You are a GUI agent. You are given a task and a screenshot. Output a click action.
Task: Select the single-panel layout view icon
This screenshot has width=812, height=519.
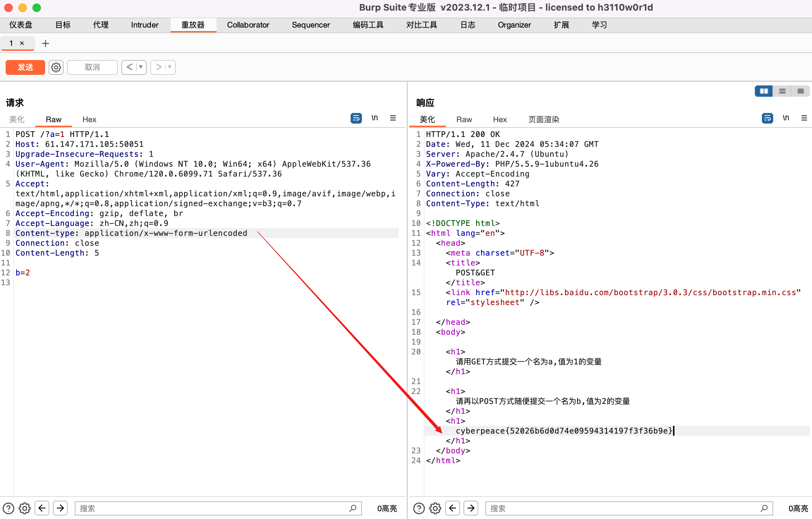[800, 91]
